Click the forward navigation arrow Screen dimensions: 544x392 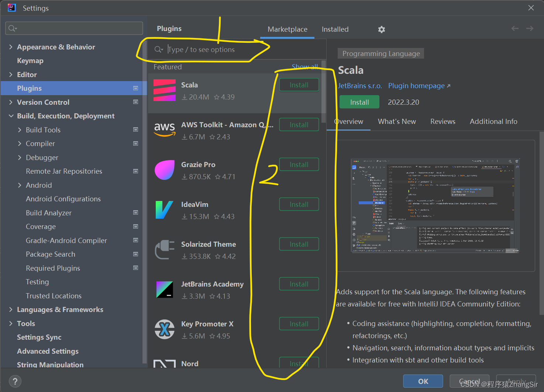click(x=530, y=28)
